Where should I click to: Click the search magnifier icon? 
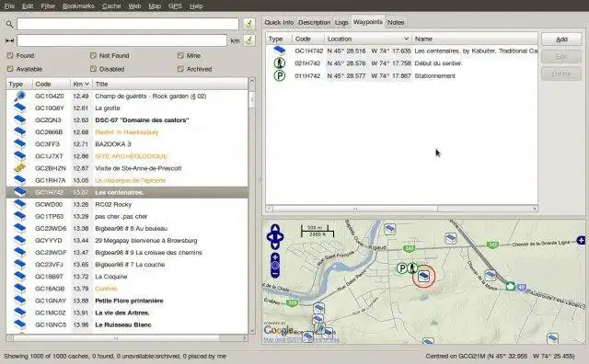coord(9,24)
